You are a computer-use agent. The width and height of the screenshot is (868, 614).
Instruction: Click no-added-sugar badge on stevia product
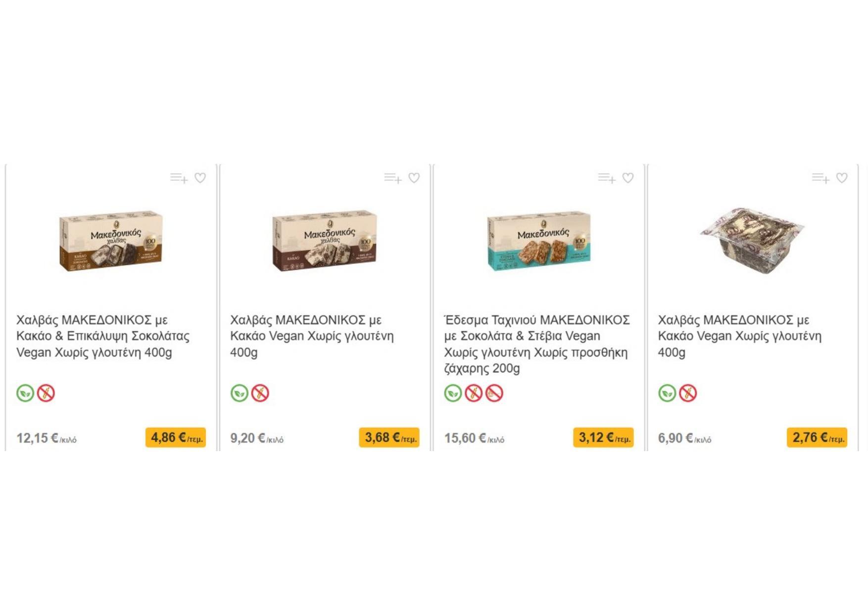(494, 393)
